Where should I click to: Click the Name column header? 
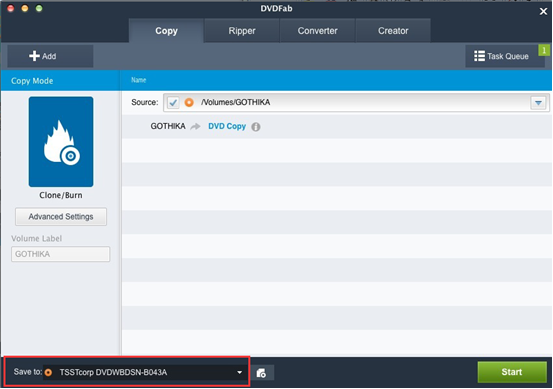pos(139,80)
